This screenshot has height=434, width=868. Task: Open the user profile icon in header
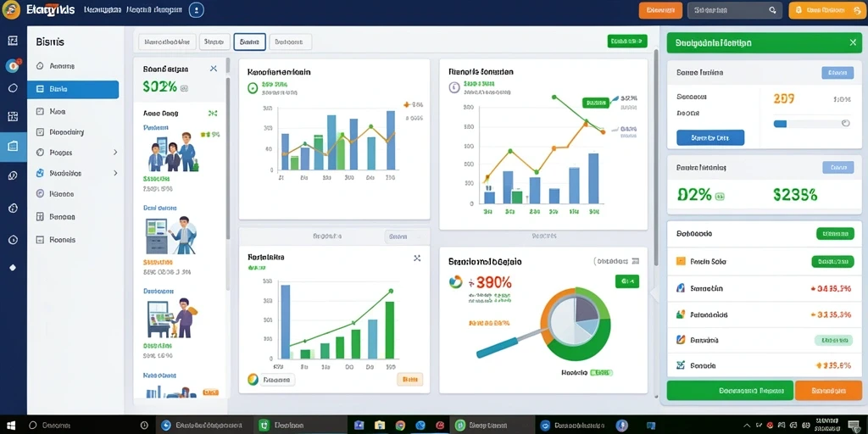click(x=197, y=10)
